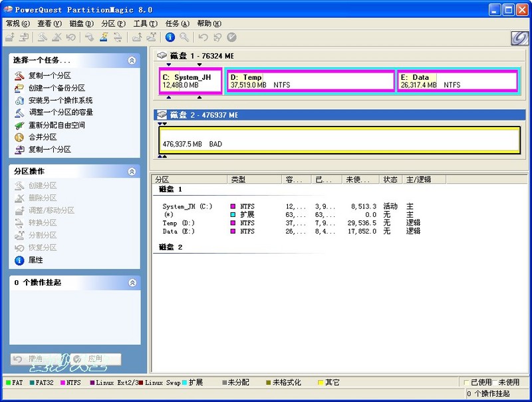Click the Create partition toolbar icon

tap(42, 37)
